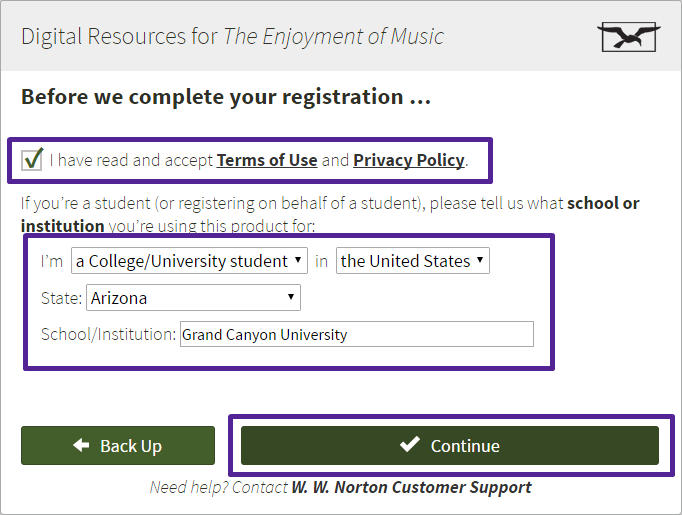This screenshot has height=515, width=682.
Task: Open the College/University student dropdown
Action: [x=189, y=261]
